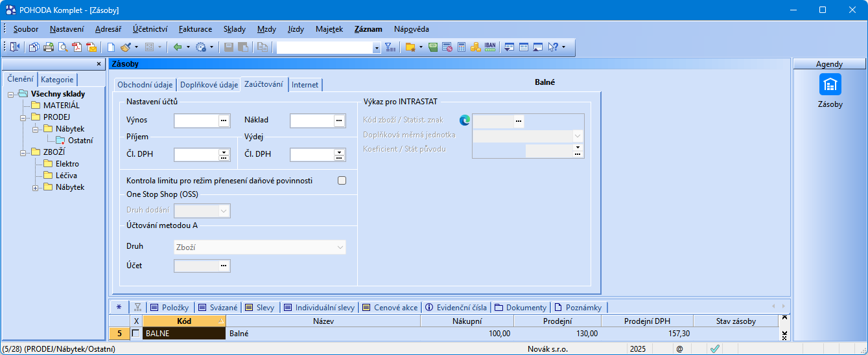The height and width of the screenshot is (355, 868).
Task: Click the Výnos account browse button
Action: [x=224, y=120]
